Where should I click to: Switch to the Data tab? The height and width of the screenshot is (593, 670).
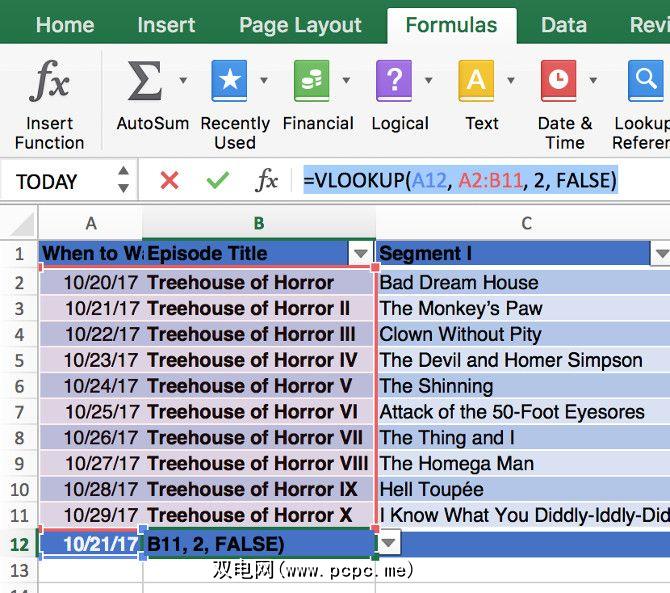click(564, 25)
